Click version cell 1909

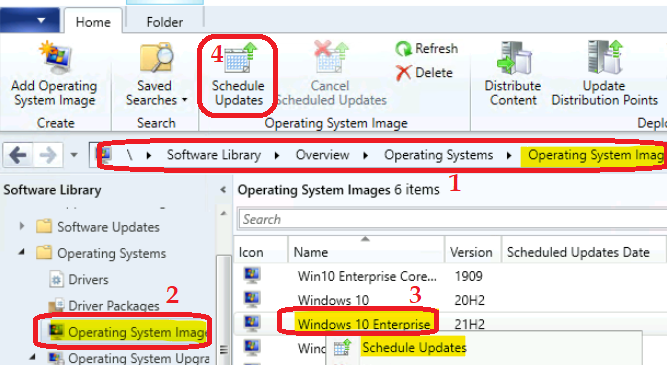(x=468, y=276)
